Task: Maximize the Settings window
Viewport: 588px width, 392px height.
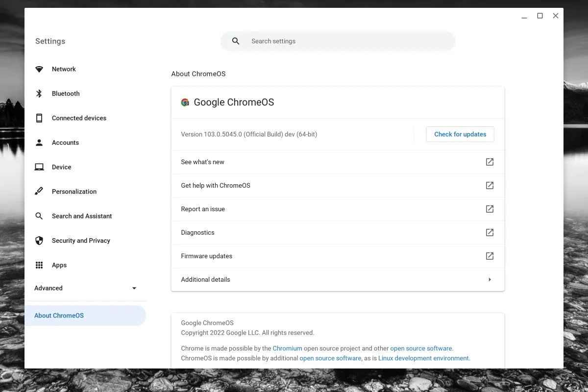Action: [540, 16]
